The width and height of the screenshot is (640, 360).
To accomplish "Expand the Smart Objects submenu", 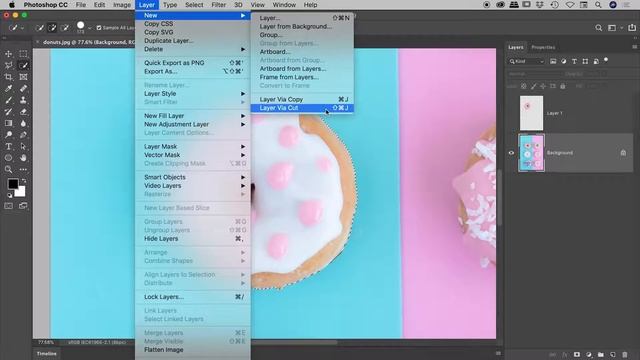I will 193,177.
